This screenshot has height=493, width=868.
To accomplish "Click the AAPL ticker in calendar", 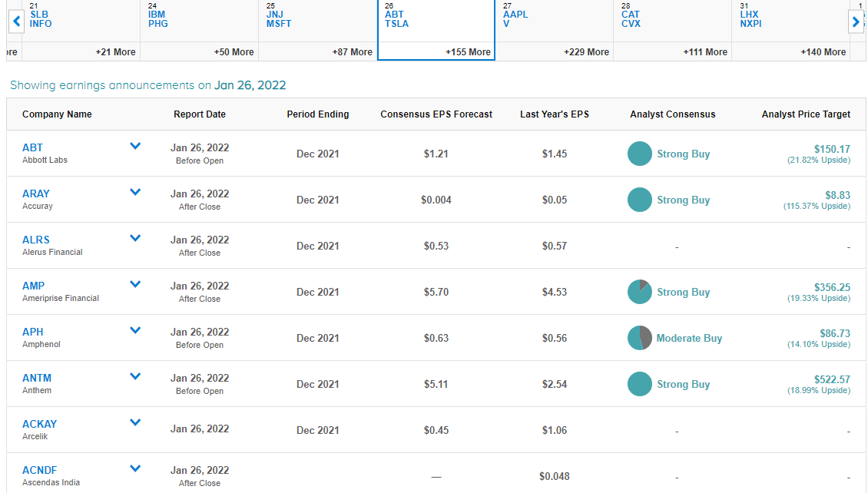I will coord(515,15).
